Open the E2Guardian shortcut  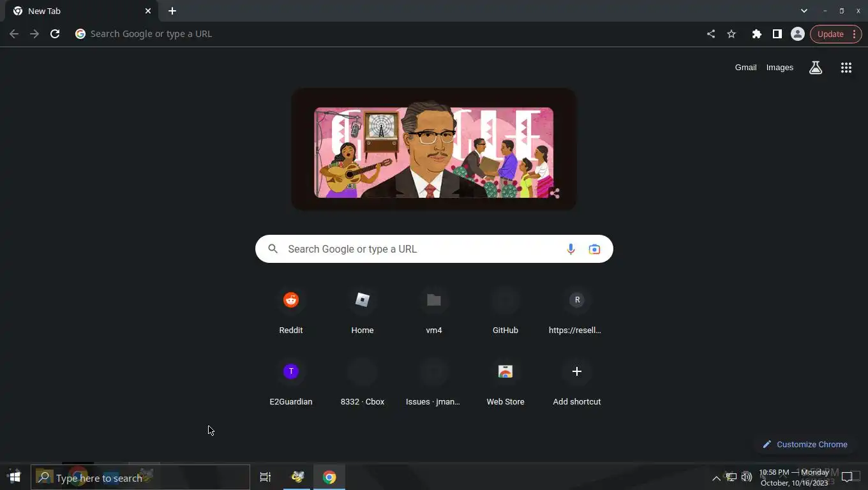pyautogui.click(x=291, y=383)
